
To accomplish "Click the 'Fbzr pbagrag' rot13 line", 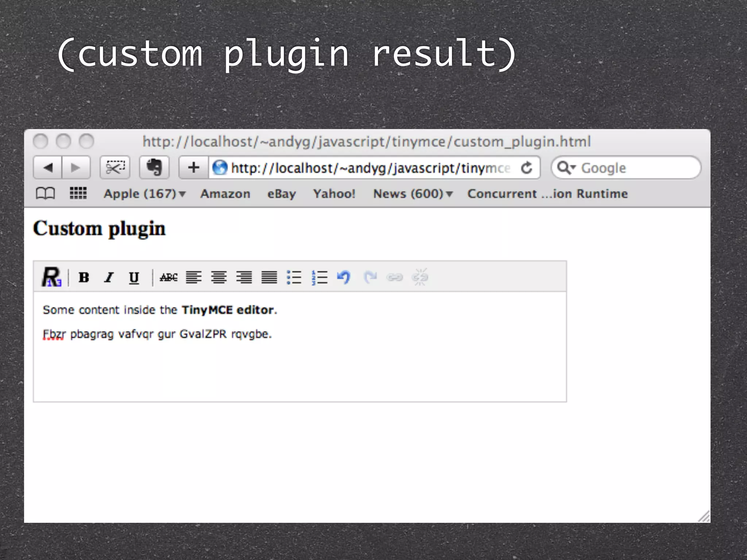I will [157, 334].
